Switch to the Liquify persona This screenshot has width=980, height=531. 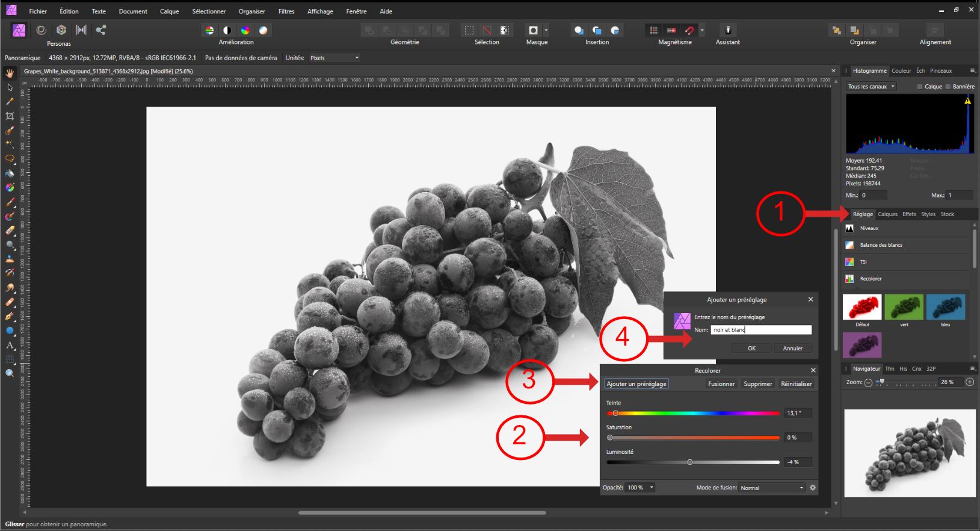[x=41, y=30]
